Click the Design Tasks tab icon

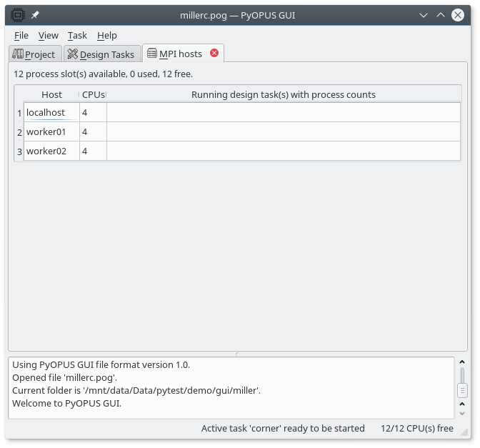[x=72, y=54]
